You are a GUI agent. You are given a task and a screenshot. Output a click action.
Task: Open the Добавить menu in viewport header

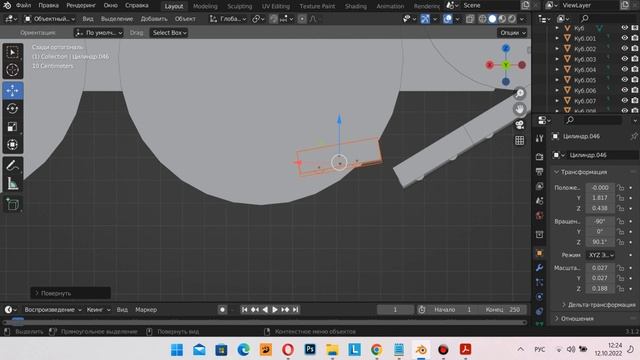pyautogui.click(x=154, y=19)
